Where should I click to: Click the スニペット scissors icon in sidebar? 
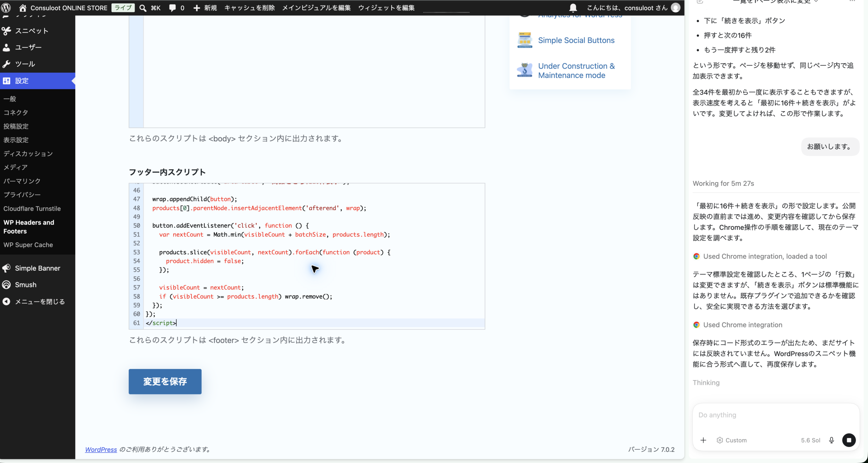(6, 31)
